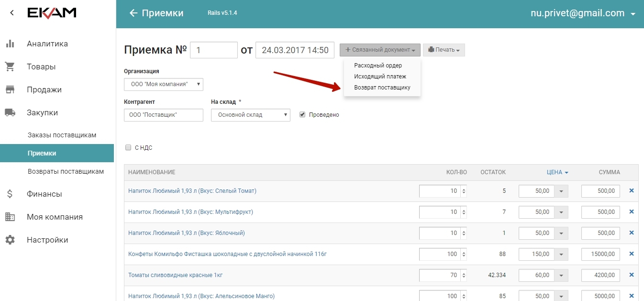Click the Продажи store icon
644x301 pixels.
tap(10, 90)
